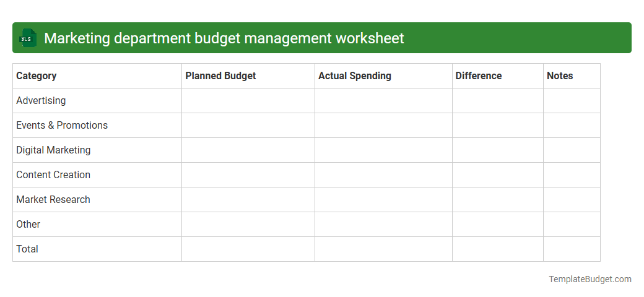Click the XLS file icon in header
This screenshot has width=644, height=297.
[27, 38]
